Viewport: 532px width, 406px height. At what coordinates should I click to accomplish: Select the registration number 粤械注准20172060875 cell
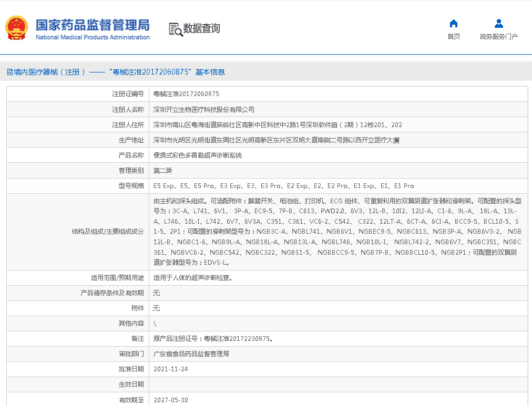pos(186,94)
